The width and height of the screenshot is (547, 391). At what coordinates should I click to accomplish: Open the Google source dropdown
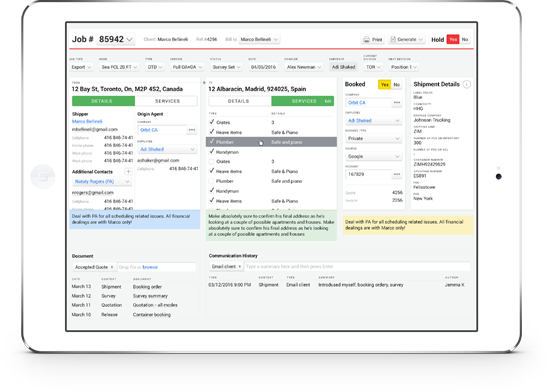373,156
